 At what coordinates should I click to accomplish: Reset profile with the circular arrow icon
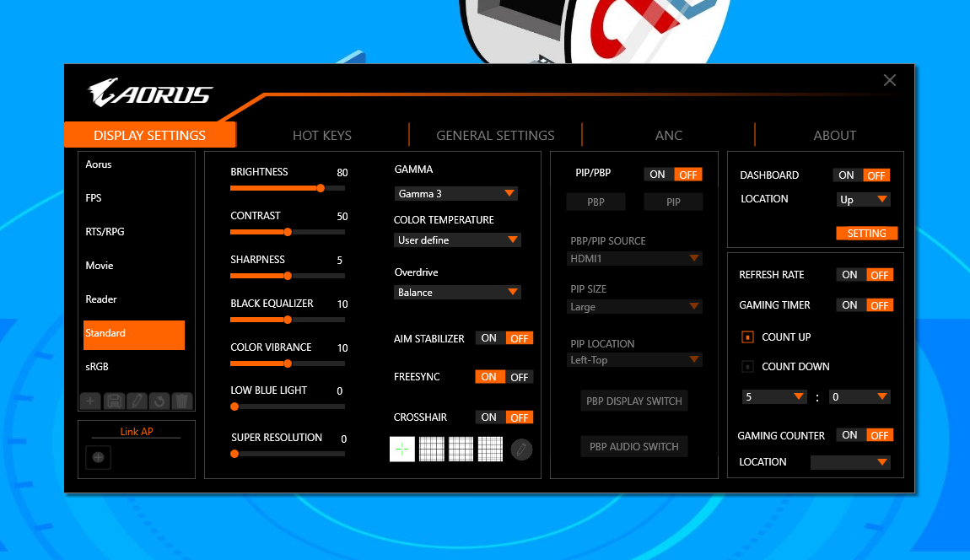pos(159,401)
